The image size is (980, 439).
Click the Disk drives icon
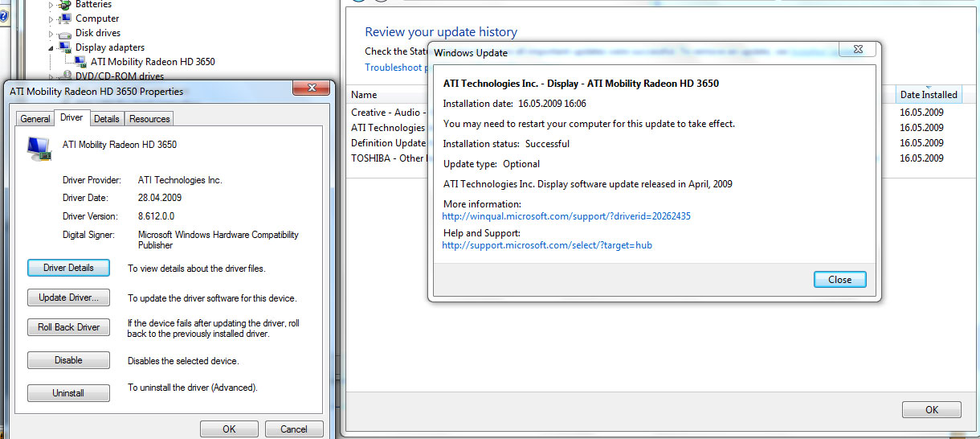click(65, 34)
